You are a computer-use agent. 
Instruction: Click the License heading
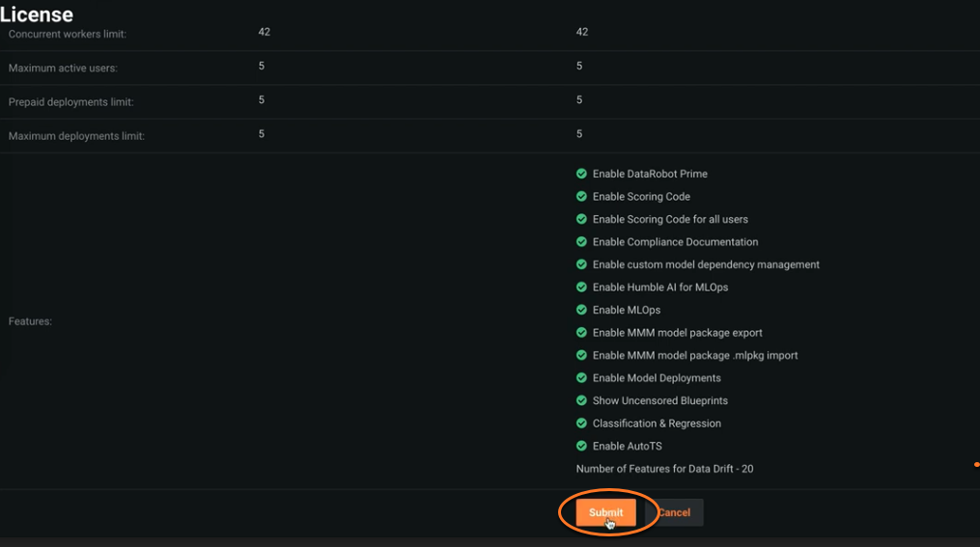[x=37, y=14]
